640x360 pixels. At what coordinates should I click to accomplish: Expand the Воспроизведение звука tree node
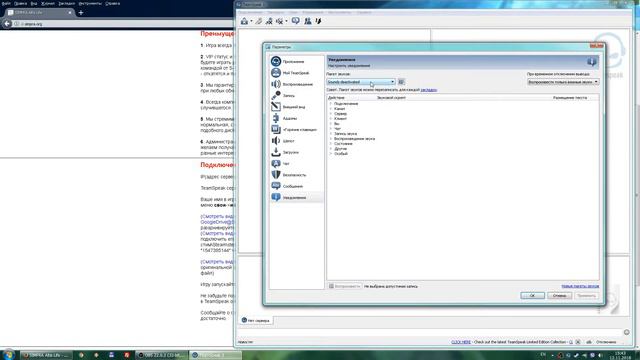331,139
